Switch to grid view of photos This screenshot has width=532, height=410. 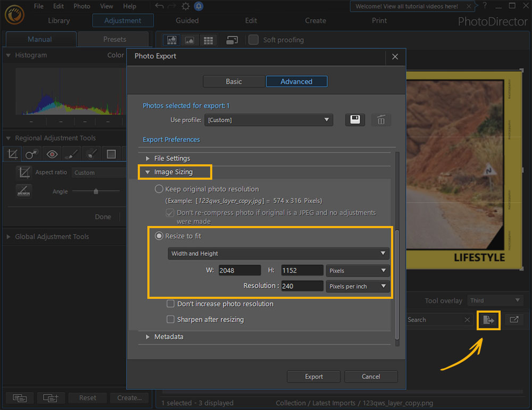[x=208, y=39]
